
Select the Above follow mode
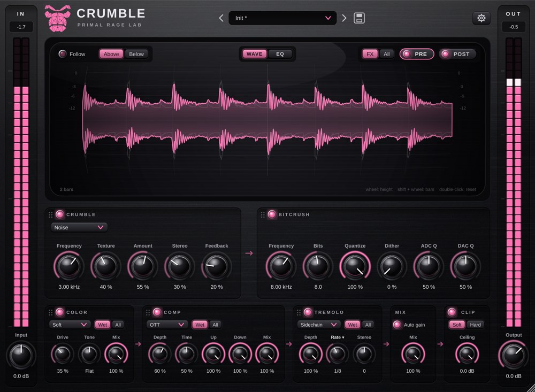[111, 54]
